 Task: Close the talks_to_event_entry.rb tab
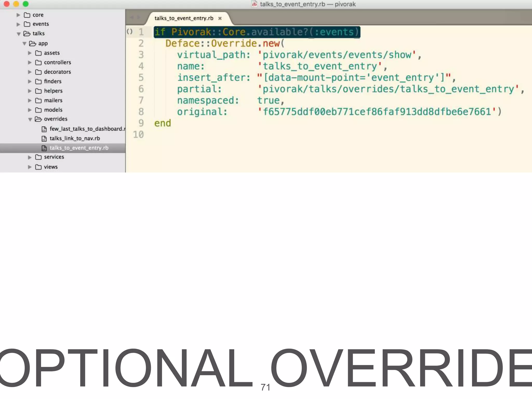pos(220,18)
